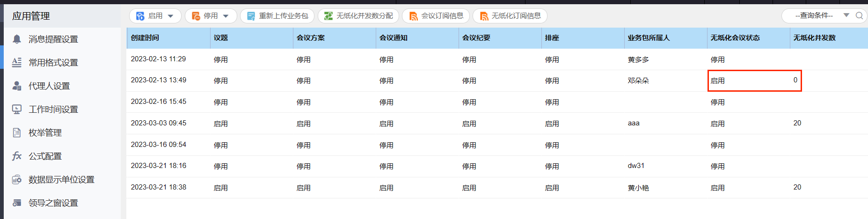Expand the 启用 dropdown arrow

[171, 16]
